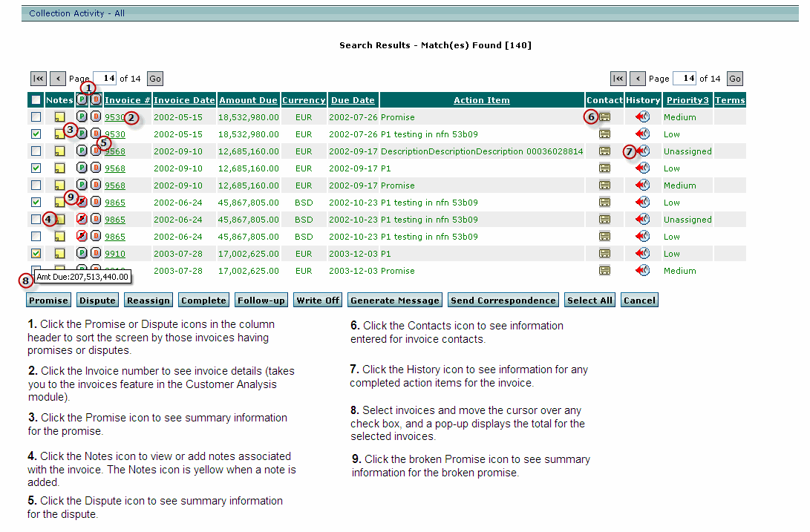This screenshot has width=810, height=532.
Task: Check the 9568 Unassigned row checkbox
Action: [36, 151]
